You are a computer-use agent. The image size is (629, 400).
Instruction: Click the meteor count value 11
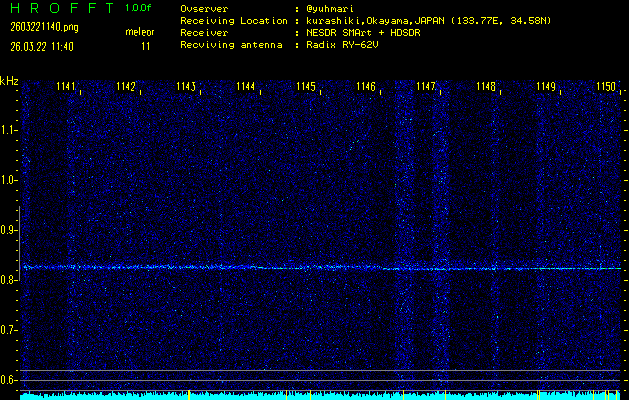(x=146, y=46)
